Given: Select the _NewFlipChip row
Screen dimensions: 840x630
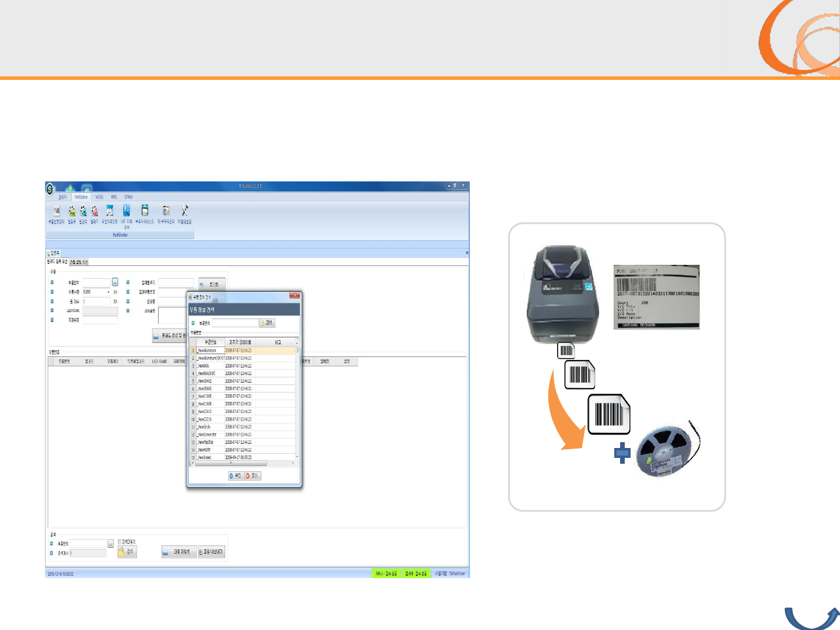Looking at the screenshot, I should [x=243, y=442].
